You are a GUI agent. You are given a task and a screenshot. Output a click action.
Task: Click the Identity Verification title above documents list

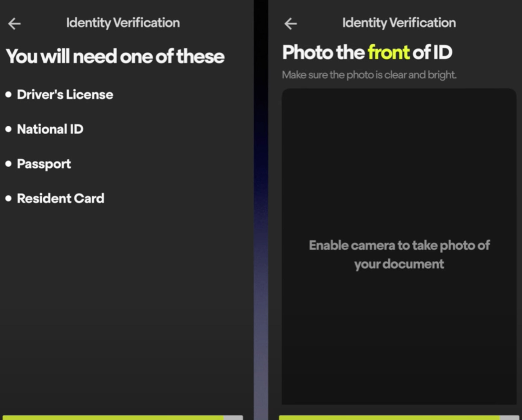click(123, 23)
